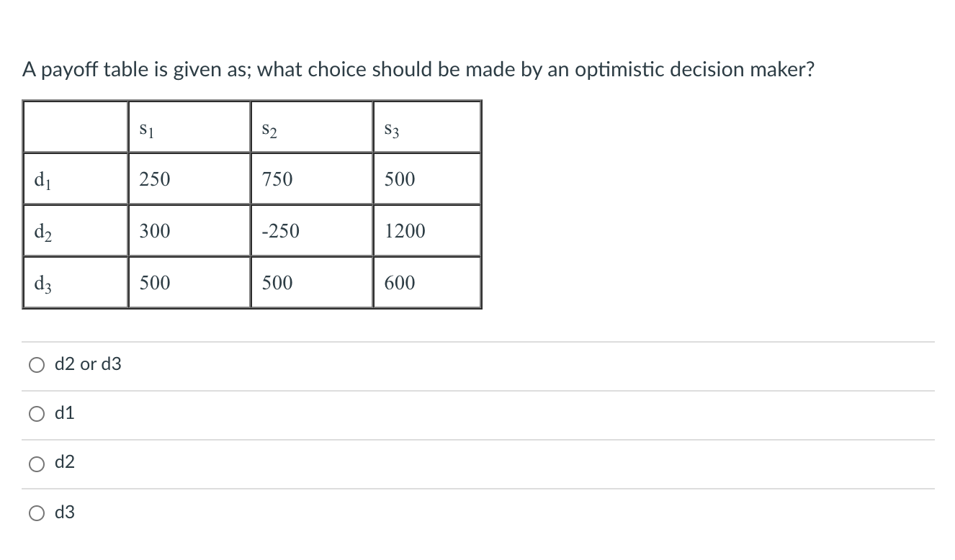Click the empty top-left table cell

pyautogui.click(x=75, y=127)
